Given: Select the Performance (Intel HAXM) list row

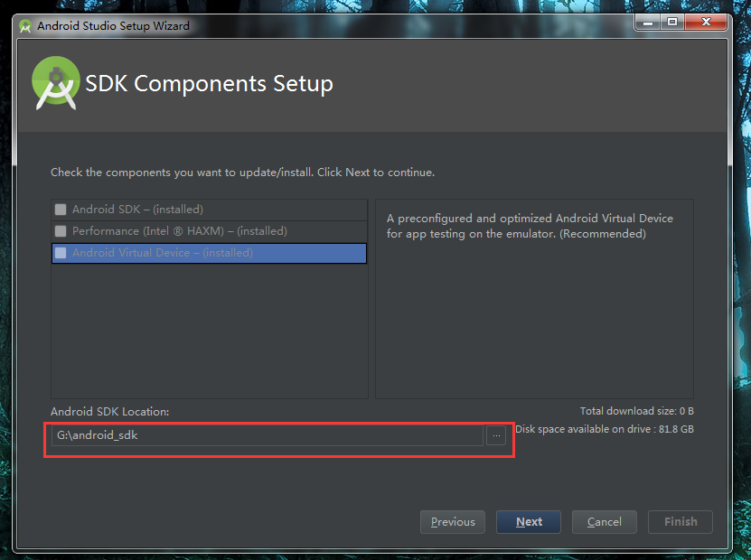Looking at the screenshot, I should (x=210, y=231).
